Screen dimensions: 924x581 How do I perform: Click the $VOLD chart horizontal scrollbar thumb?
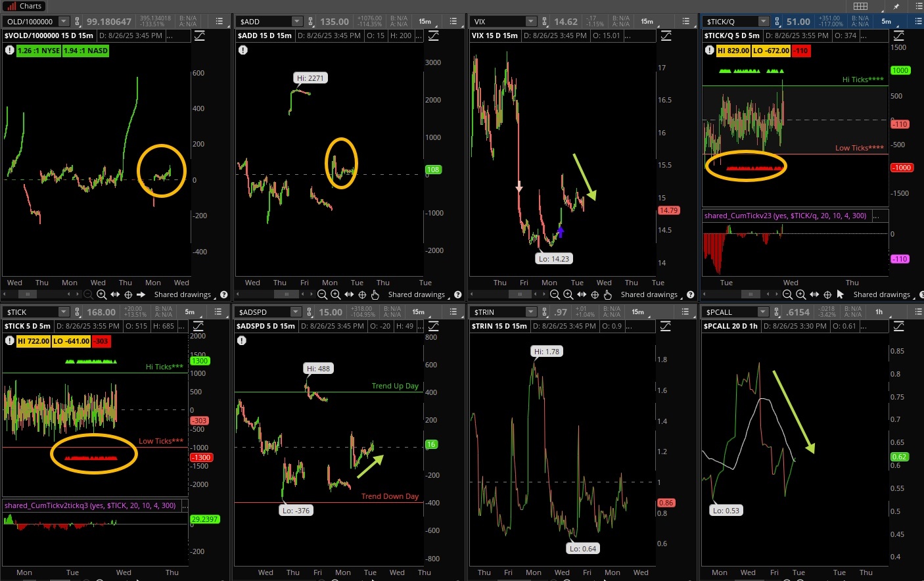(x=28, y=294)
